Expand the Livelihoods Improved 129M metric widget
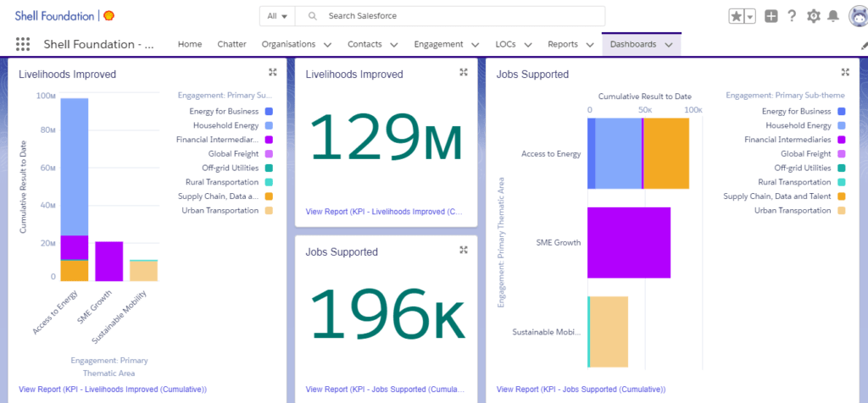 click(x=464, y=72)
